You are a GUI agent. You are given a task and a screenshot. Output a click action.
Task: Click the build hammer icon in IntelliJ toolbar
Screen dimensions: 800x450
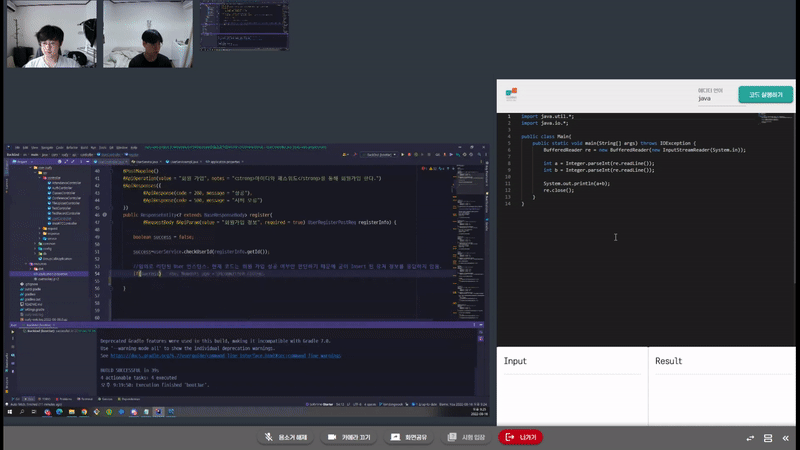(356, 155)
